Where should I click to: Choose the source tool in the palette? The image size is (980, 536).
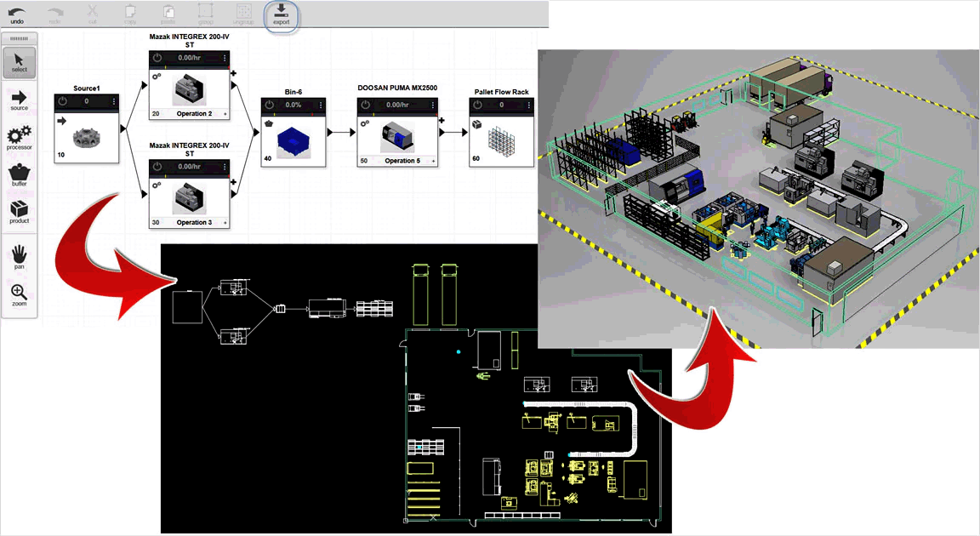[x=20, y=100]
